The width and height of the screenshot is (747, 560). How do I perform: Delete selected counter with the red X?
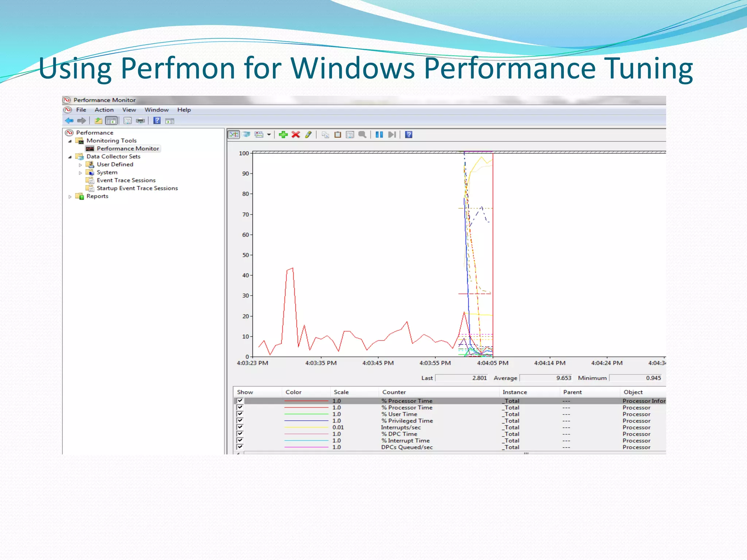tap(296, 135)
